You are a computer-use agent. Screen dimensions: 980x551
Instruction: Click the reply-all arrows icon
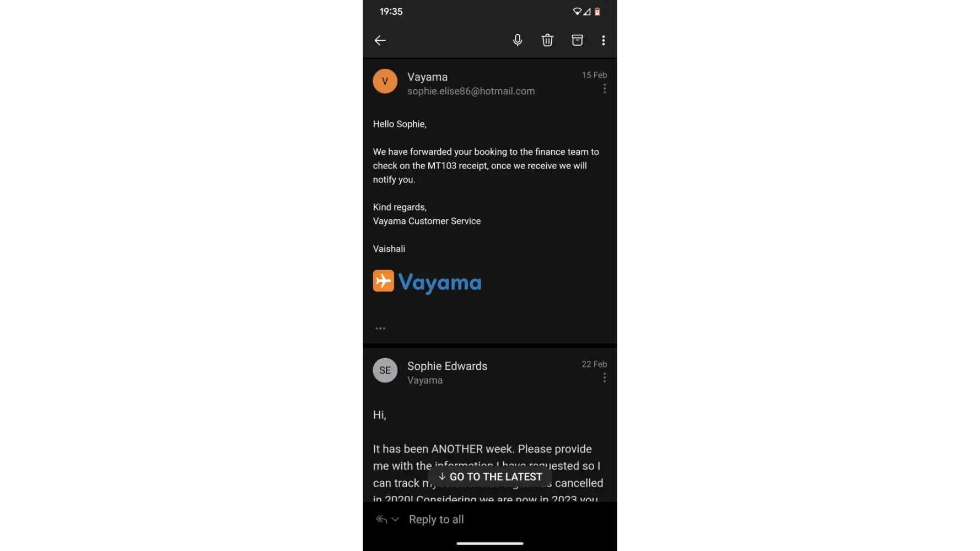point(381,519)
